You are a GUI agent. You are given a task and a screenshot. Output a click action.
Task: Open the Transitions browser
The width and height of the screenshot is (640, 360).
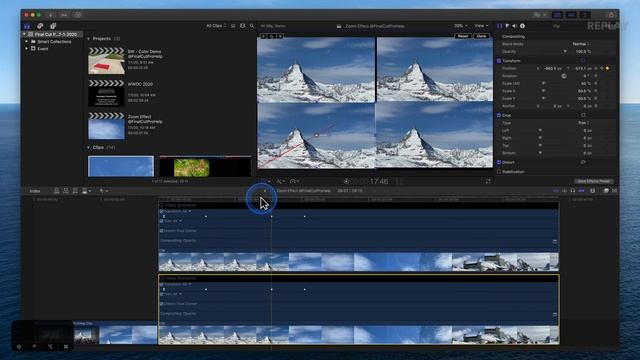click(x=614, y=191)
